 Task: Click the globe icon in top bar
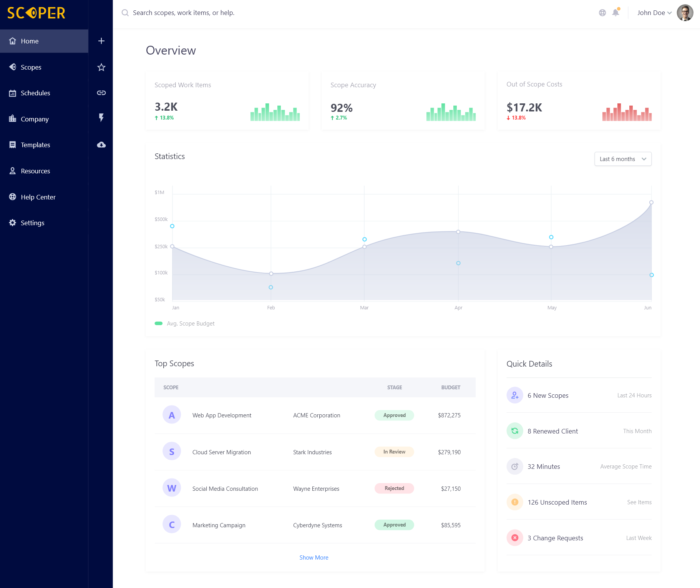[x=602, y=13]
